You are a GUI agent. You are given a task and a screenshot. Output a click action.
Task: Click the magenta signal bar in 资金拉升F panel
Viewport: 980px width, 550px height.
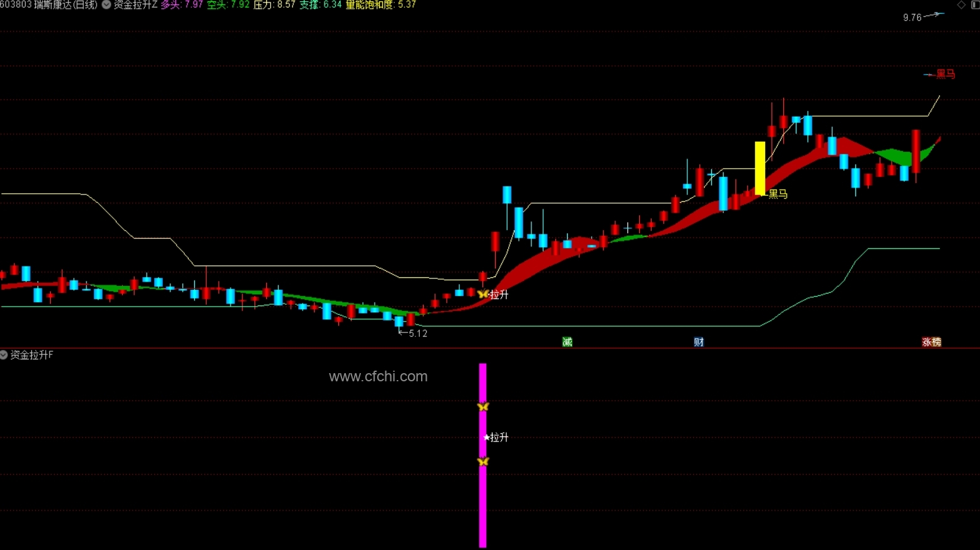click(x=482, y=455)
